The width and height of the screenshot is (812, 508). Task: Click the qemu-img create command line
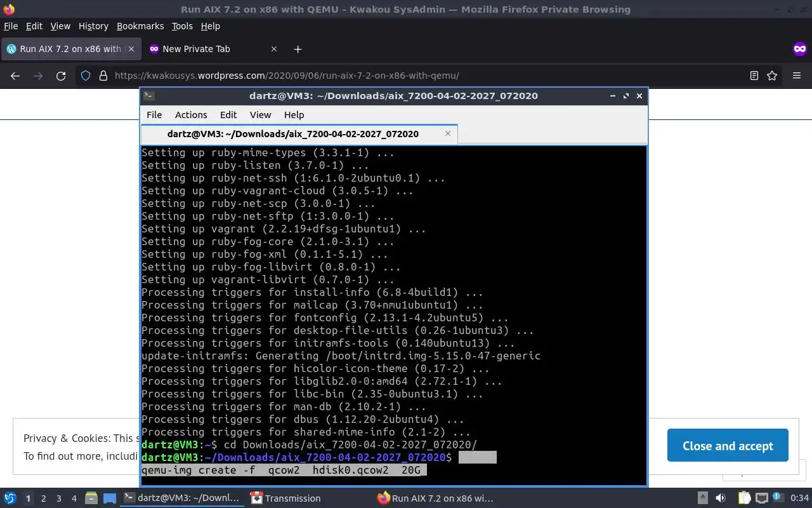pyautogui.click(x=284, y=470)
